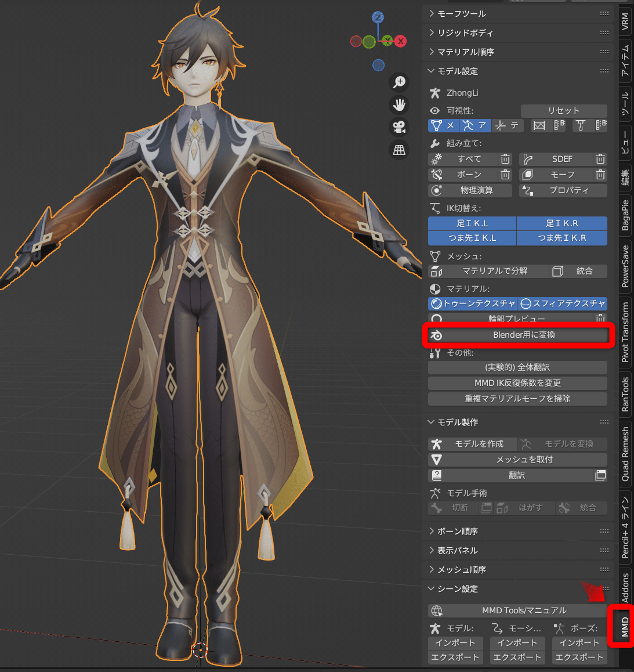
Task: Click the モデルを作成 button
Action: [x=472, y=443]
